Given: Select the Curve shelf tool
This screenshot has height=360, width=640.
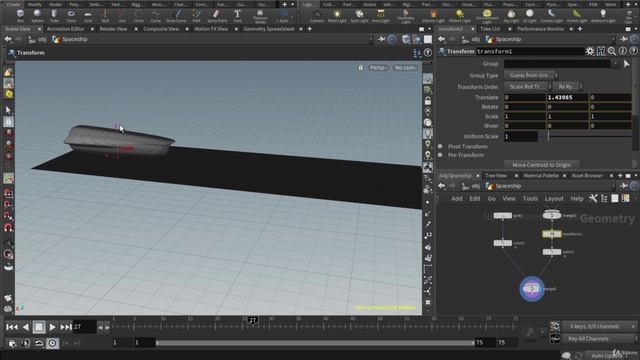Looking at the screenshot, I should coord(156,16).
